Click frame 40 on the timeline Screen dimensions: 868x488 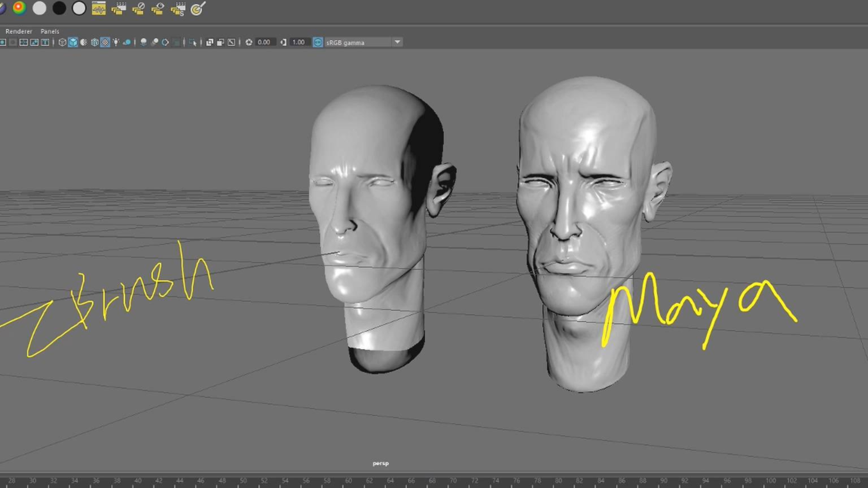click(138, 480)
